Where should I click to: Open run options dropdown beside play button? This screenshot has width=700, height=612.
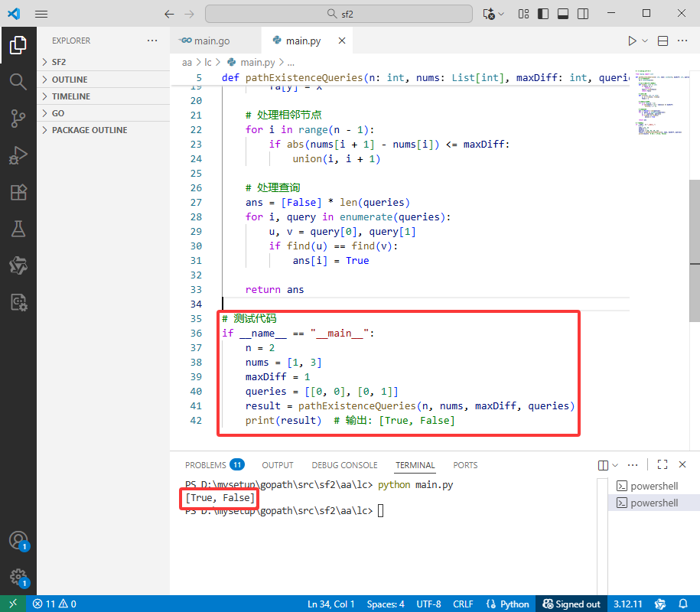point(645,41)
